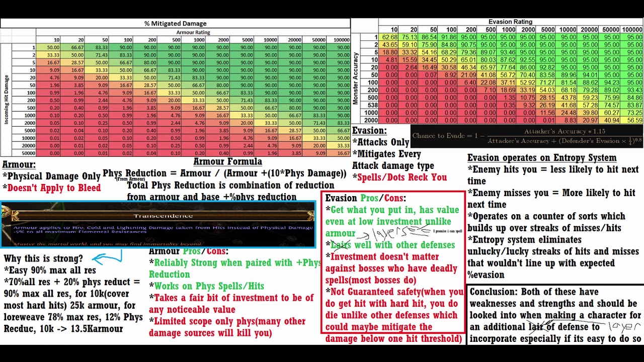Select evasion table cell showing 86.54
644x362 pixels.
tap(429, 37)
